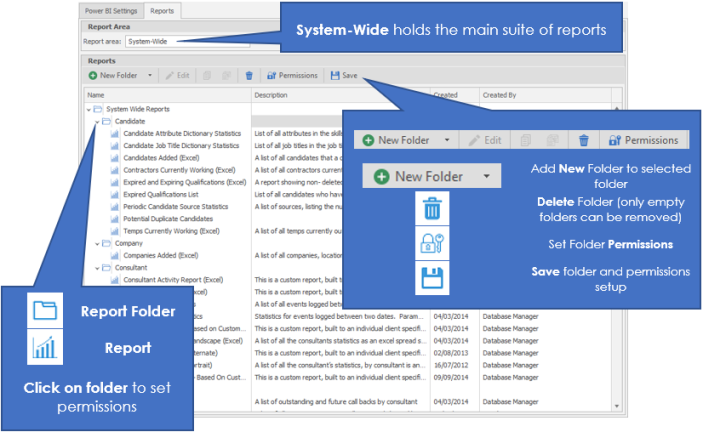Click the Save disk icon in toolbar

(335, 75)
